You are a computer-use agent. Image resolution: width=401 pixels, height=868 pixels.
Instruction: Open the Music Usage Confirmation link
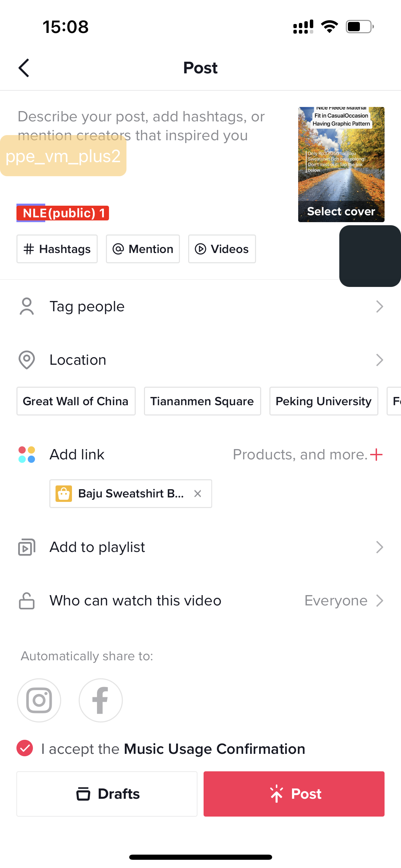tap(215, 749)
